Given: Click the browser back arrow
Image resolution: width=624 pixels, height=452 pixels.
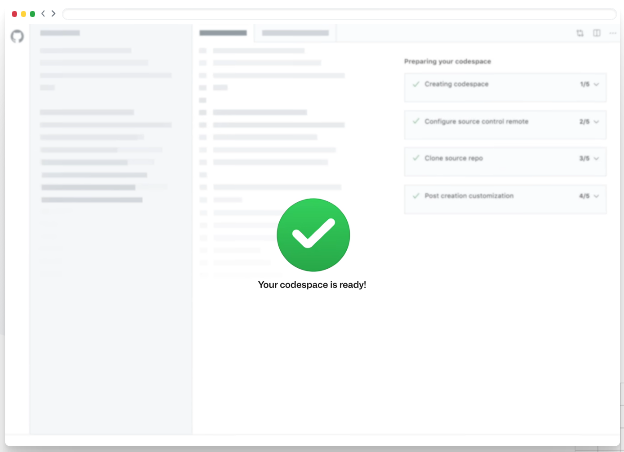Looking at the screenshot, I should pyautogui.click(x=43, y=14).
